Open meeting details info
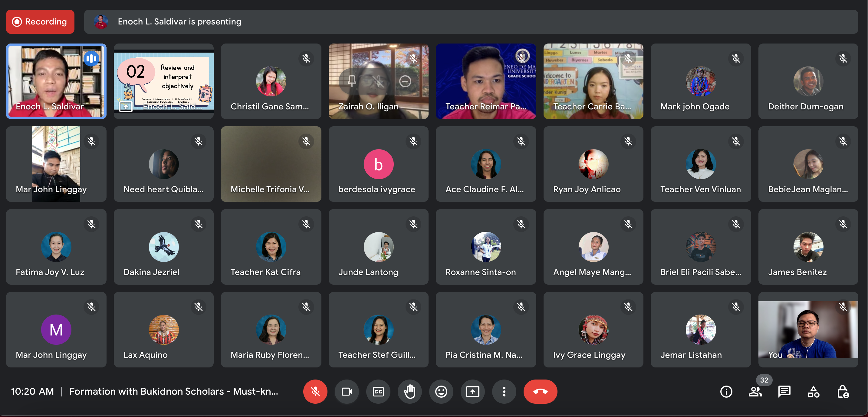This screenshot has width=868, height=417. click(726, 391)
